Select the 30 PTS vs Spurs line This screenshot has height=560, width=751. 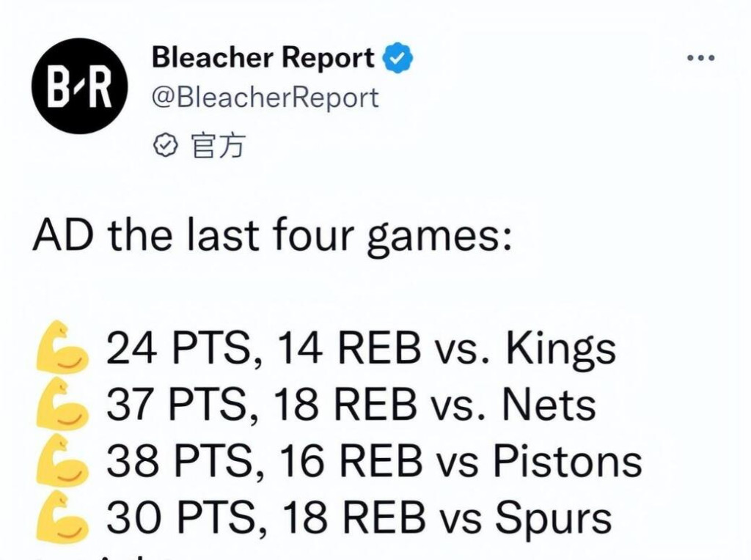(x=359, y=518)
